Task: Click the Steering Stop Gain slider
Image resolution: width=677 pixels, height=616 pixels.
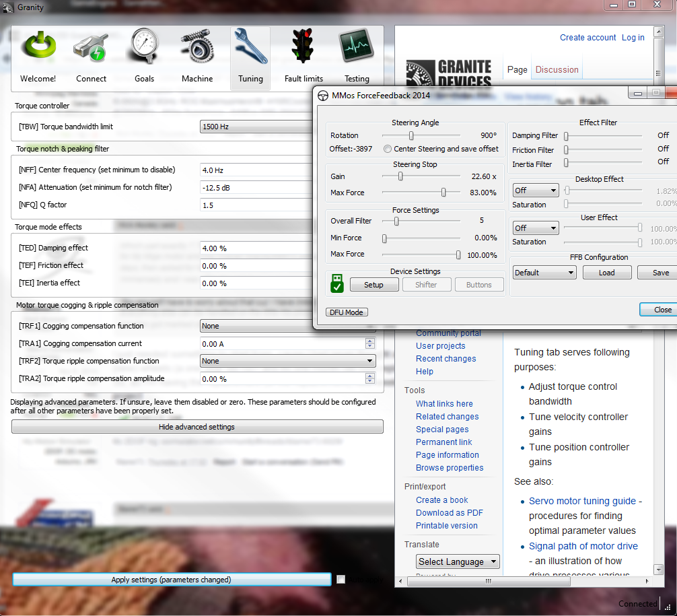Action: click(400, 176)
